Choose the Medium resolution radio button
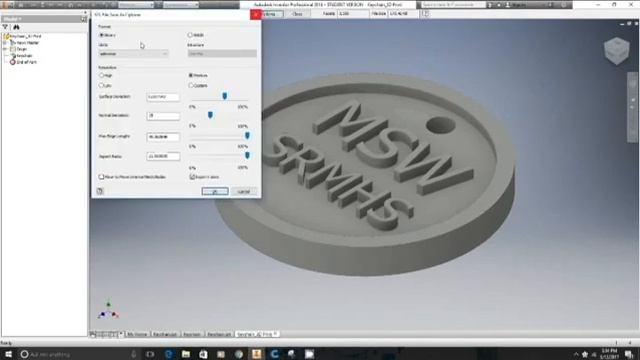Viewport: 640px width, 360px height. pos(191,76)
